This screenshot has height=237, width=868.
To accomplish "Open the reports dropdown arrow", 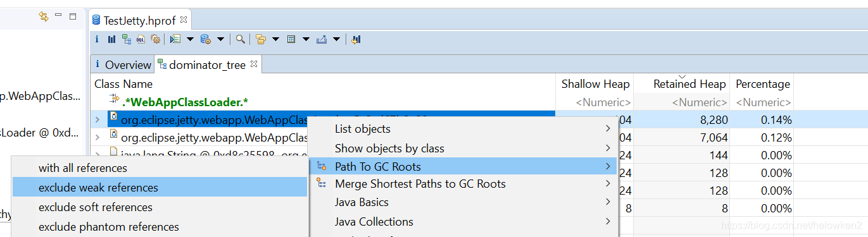I will coord(191,39).
